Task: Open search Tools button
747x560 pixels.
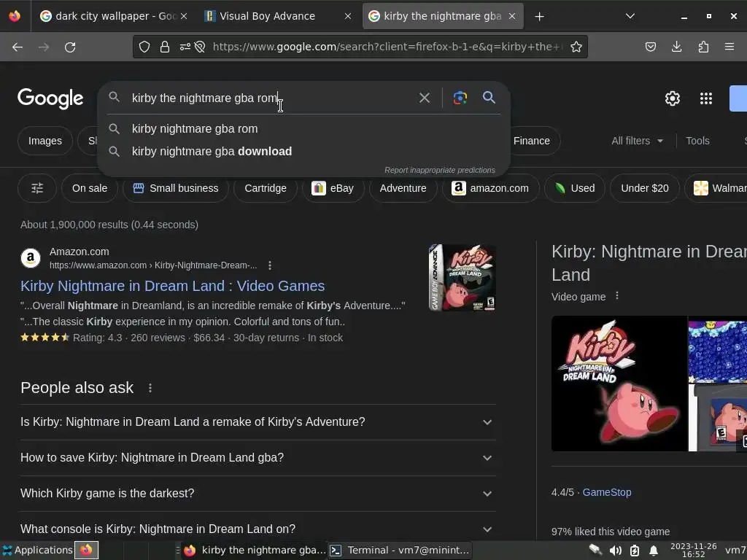Action: pos(697,141)
